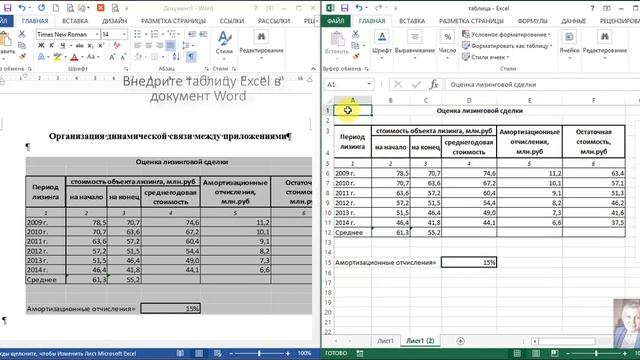Switch to ФОРМУЛЫ tab in Excel

(533, 21)
